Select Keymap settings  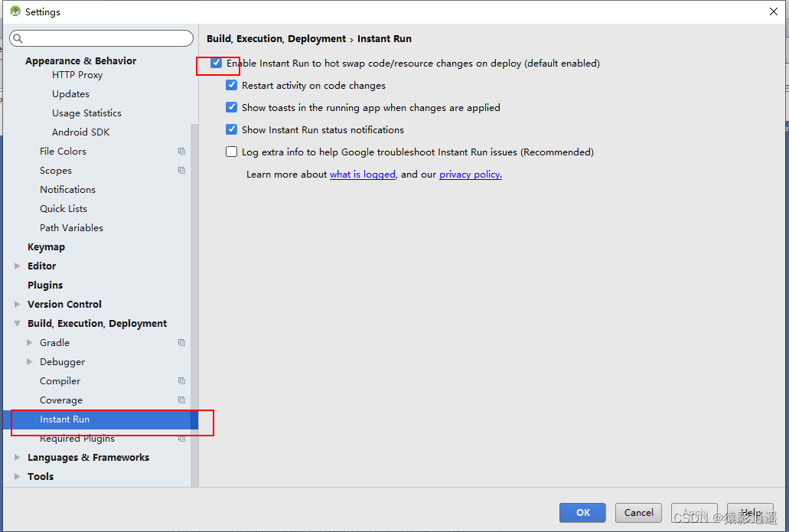click(x=46, y=246)
